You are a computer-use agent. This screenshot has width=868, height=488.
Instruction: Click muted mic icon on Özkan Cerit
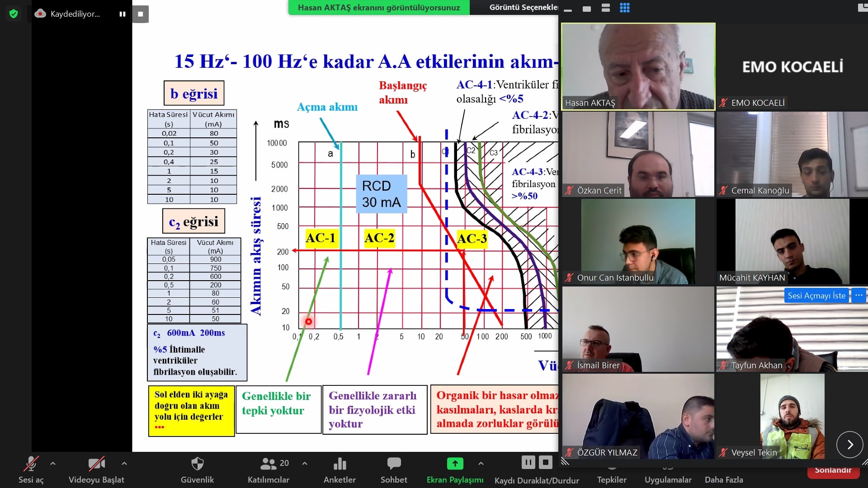[570, 191]
